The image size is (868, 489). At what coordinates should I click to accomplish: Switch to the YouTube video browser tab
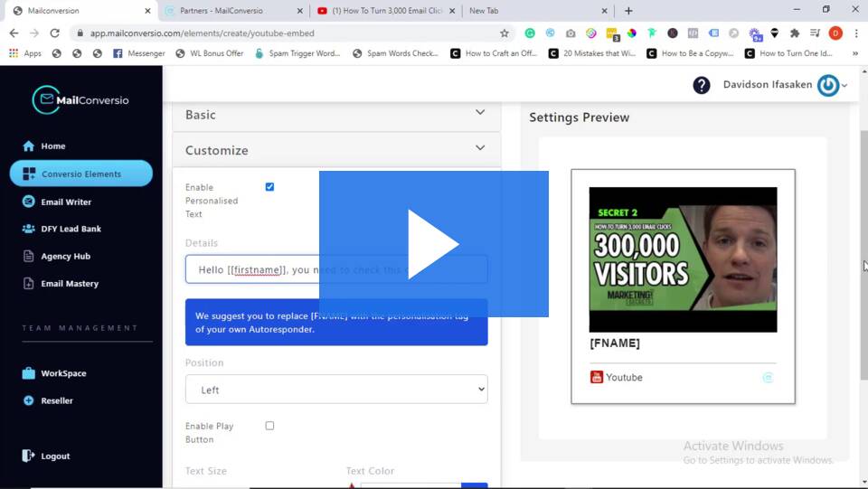[x=385, y=11]
